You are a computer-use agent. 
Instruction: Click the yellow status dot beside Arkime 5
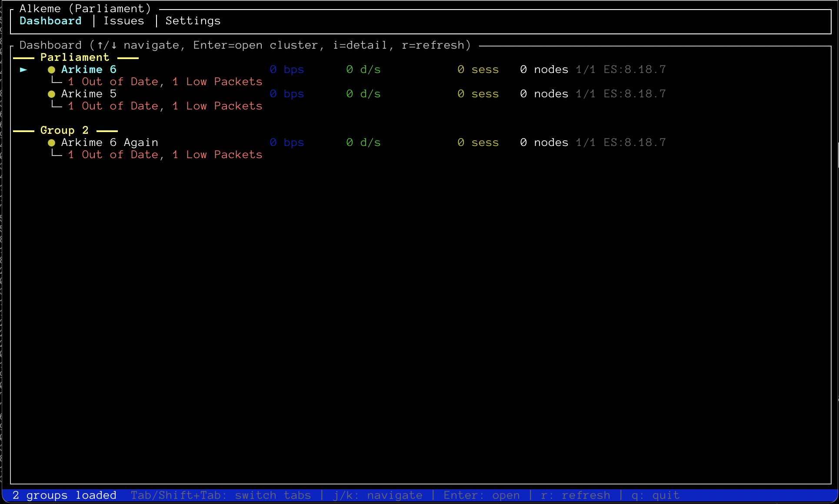(51, 94)
